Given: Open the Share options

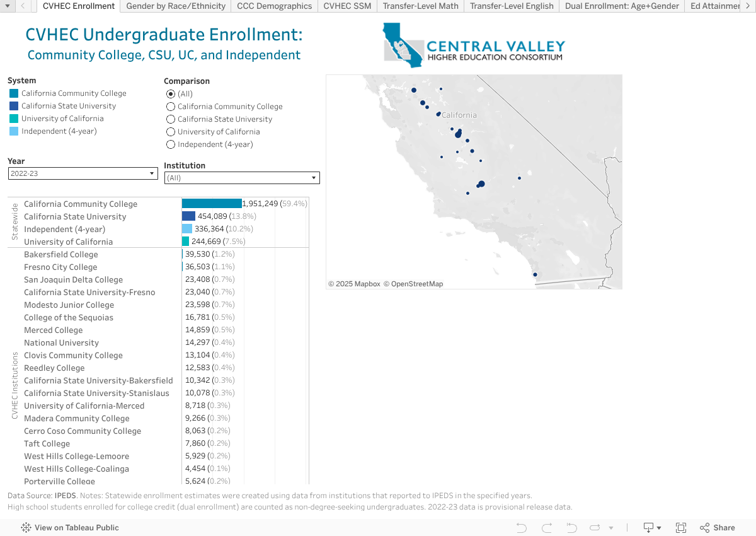Looking at the screenshot, I should 717,528.
